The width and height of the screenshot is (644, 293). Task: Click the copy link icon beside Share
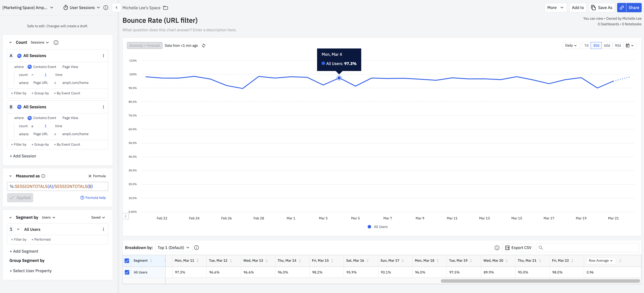pos(621,8)
